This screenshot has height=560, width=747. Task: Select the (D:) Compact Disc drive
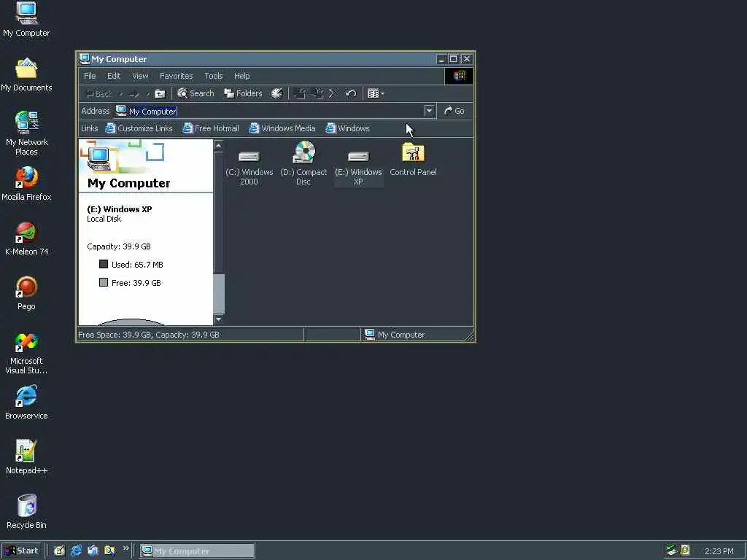303,164
